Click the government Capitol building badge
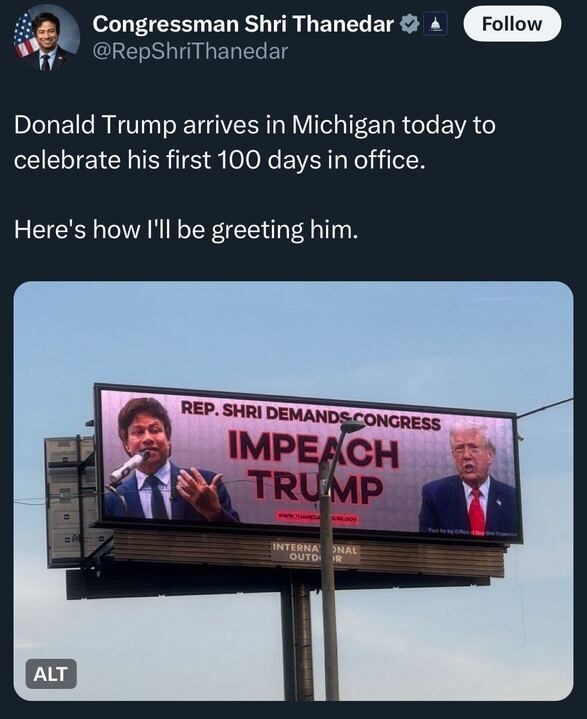 pos(435,24)
